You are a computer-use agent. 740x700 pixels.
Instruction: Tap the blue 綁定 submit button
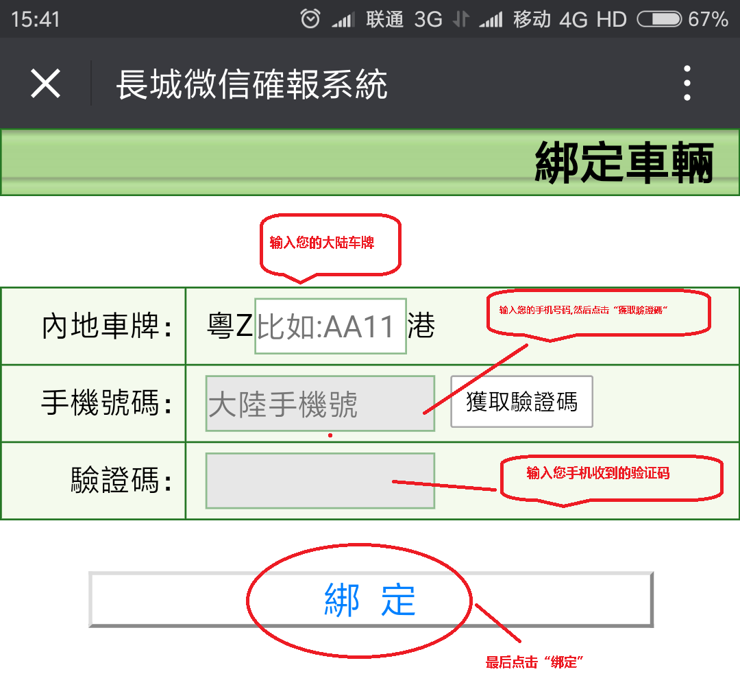(371, 599)
